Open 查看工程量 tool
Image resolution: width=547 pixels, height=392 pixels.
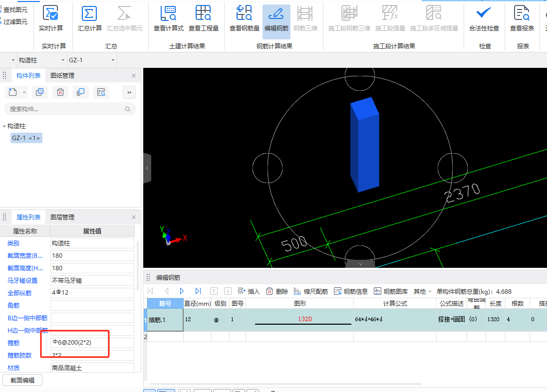(204, 18)
